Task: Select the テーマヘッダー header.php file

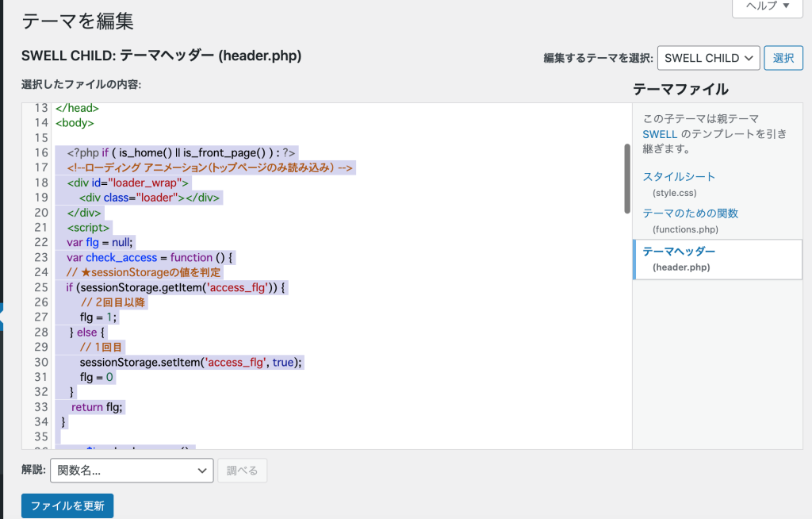Action: tap(717, 259)
